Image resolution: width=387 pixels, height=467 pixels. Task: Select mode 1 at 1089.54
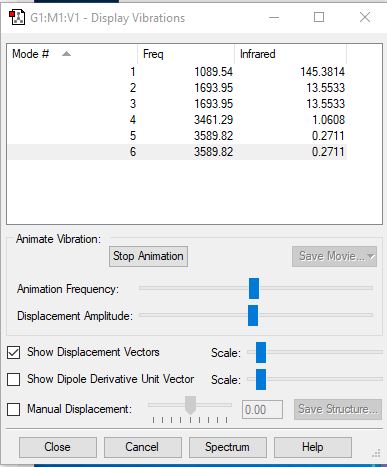177,72
